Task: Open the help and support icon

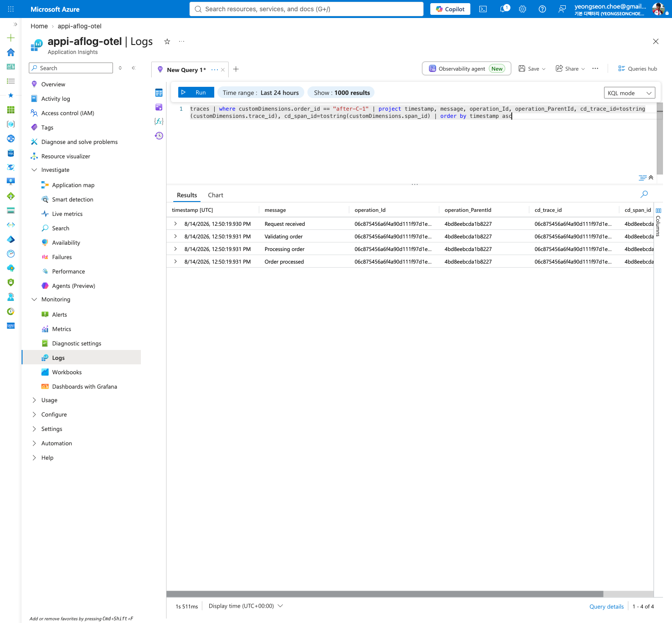Action: [x=542, y=9]
